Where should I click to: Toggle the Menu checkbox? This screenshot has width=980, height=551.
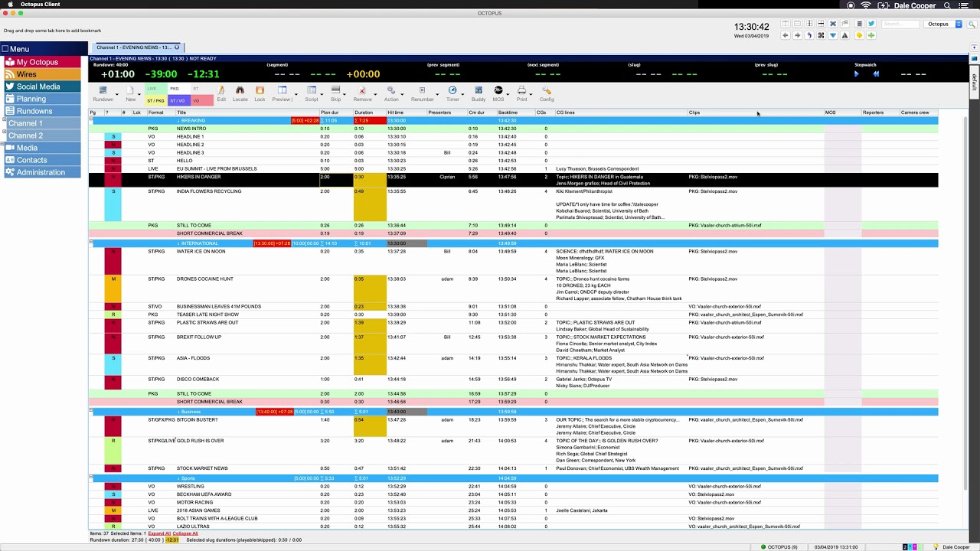pos(5,49)
